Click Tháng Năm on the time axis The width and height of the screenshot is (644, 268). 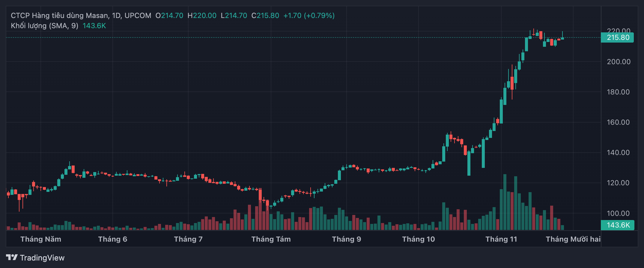click(x=41, y=239)
